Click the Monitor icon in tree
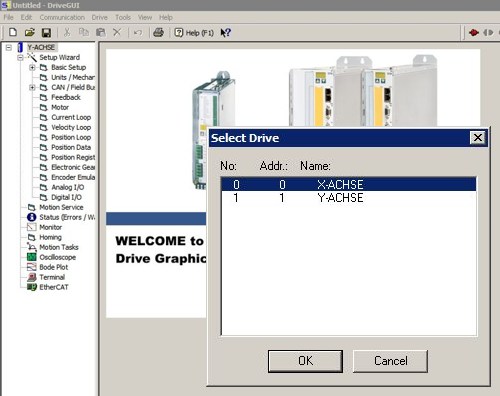The width and height of the screenshot is (500, 396). (32, 227)
